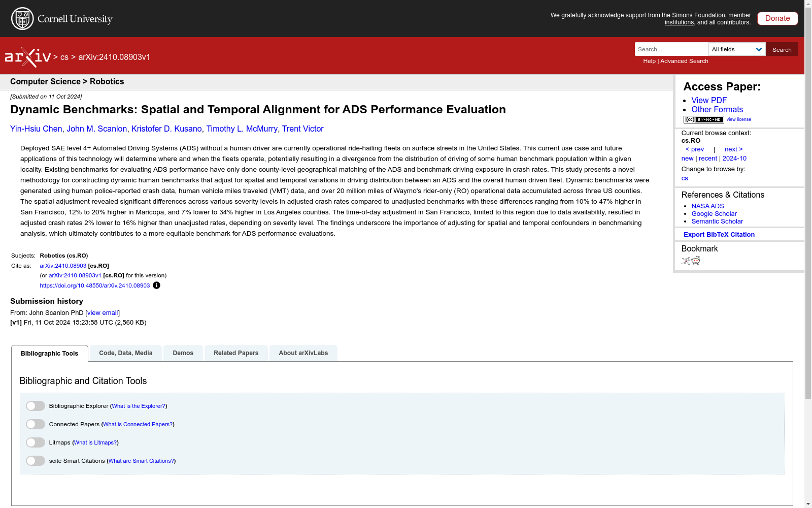Open the new submissions link
The height and width of the screenshot is (508, 812).
click(x=687, y=158)
